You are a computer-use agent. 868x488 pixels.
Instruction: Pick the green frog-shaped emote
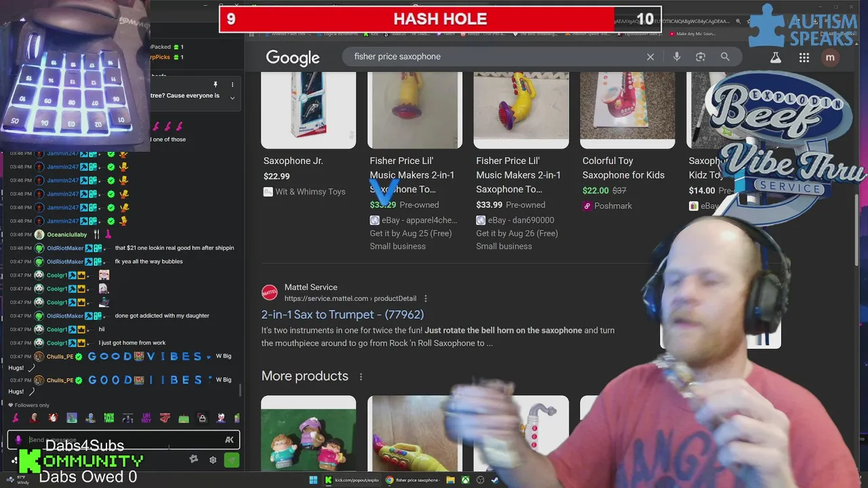point(183,418)
